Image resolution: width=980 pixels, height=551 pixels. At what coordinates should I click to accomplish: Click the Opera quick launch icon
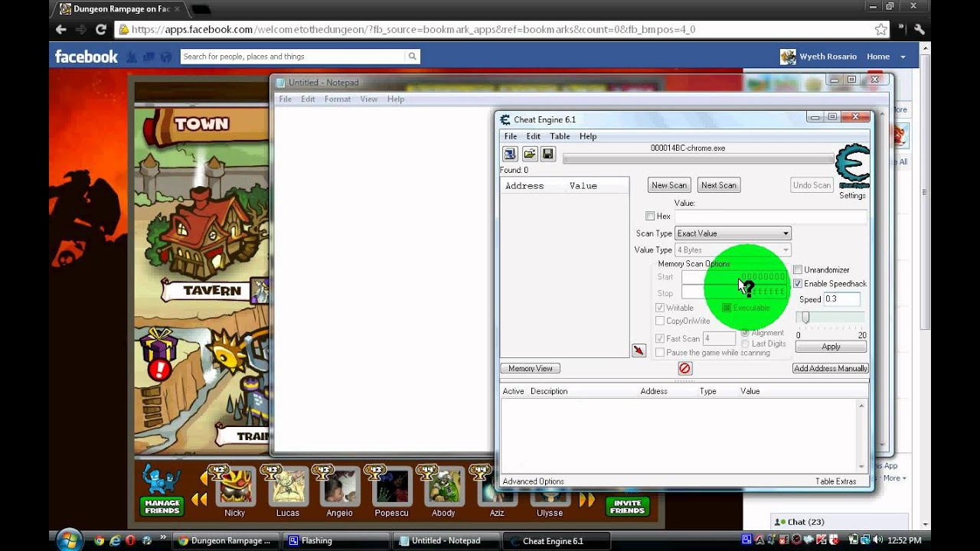click(130, 540)
